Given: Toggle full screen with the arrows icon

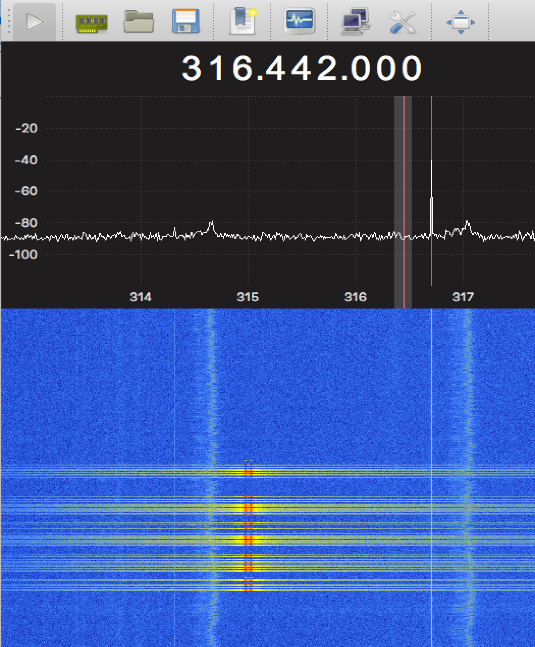Looking at the screenshot, I should click(x=461, y=22).
